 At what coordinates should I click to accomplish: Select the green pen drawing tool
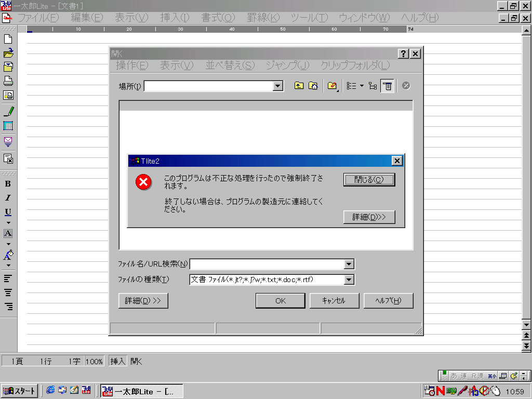coord(8,111)
